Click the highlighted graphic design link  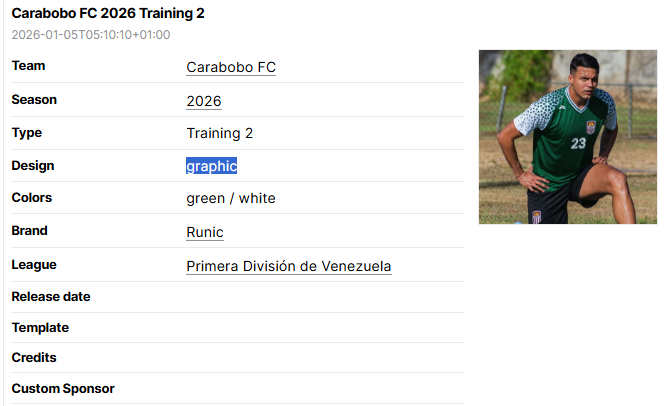click(211, 166)
